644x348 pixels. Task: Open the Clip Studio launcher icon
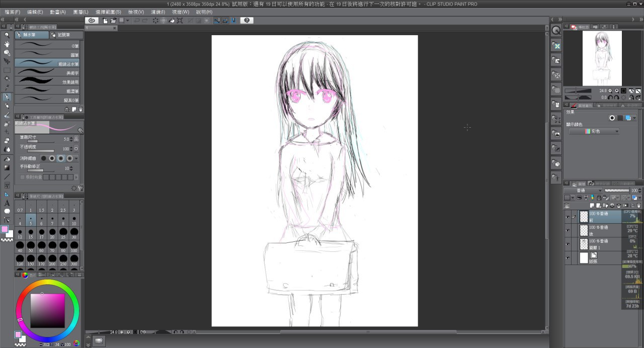[x=92, y=21]
